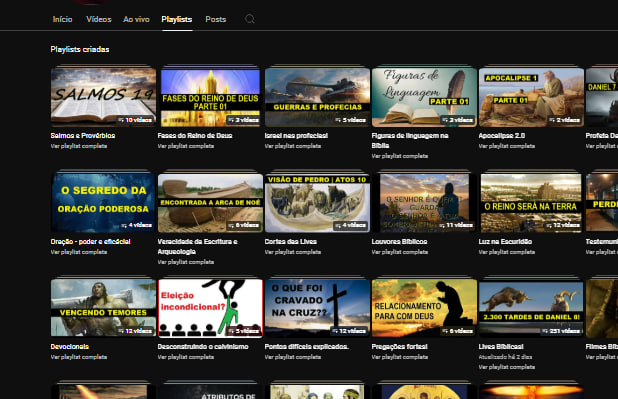Open the Visão de Pedro Atos 10 thumbnail
618x399 pixels.
(x=317, y=203)
